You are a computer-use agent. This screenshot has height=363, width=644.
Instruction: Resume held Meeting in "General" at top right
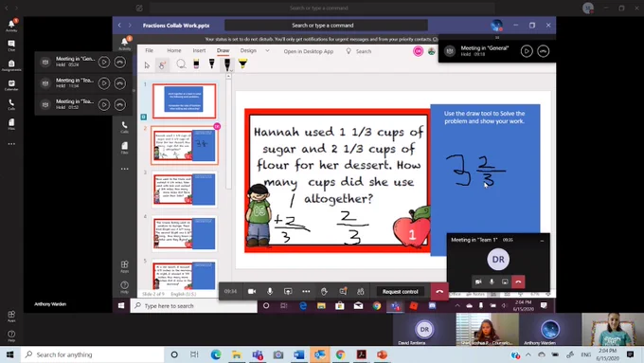pyautogui.click(x=527, y=51)
